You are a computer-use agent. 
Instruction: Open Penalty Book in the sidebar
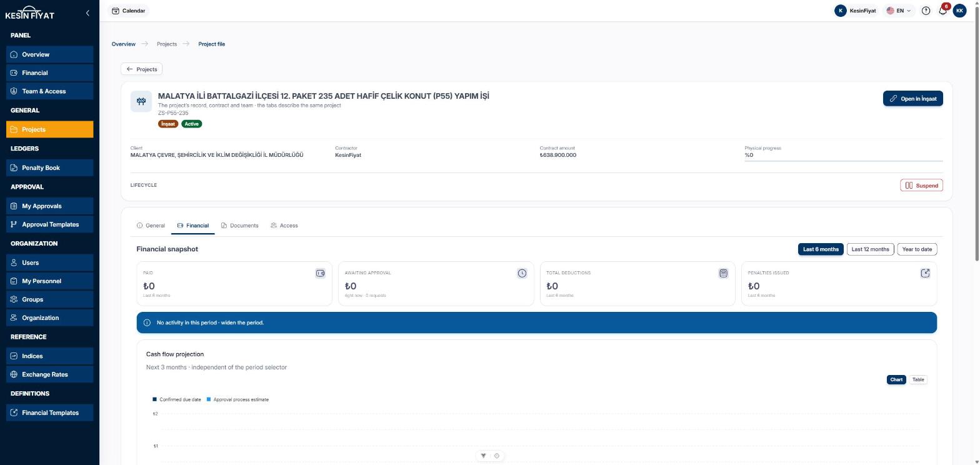pos(50,167)
